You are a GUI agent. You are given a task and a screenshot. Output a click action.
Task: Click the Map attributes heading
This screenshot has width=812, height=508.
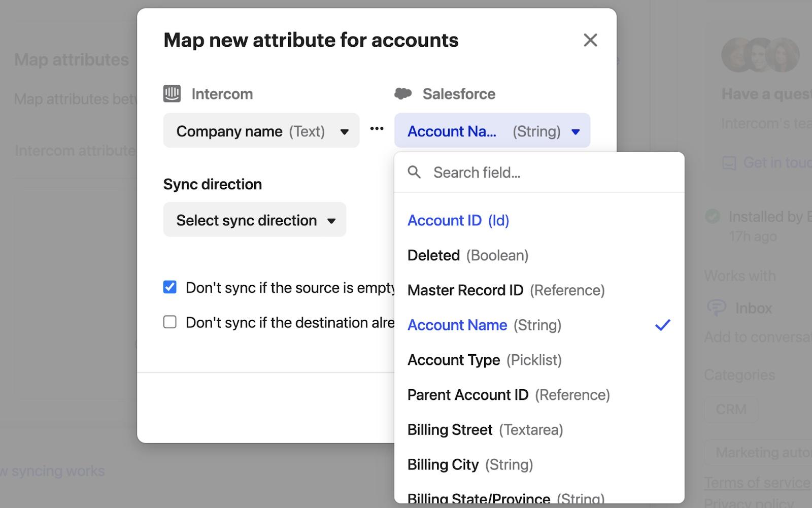72,59
